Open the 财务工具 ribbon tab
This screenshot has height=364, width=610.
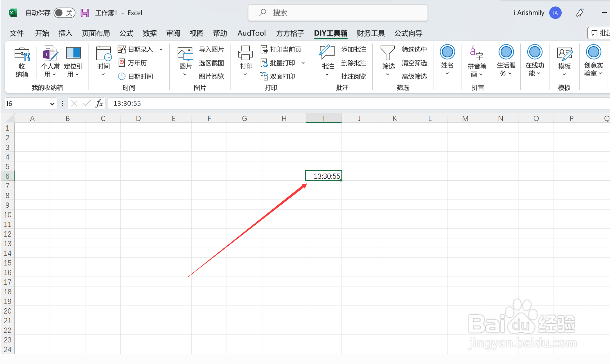pos(371,33)
